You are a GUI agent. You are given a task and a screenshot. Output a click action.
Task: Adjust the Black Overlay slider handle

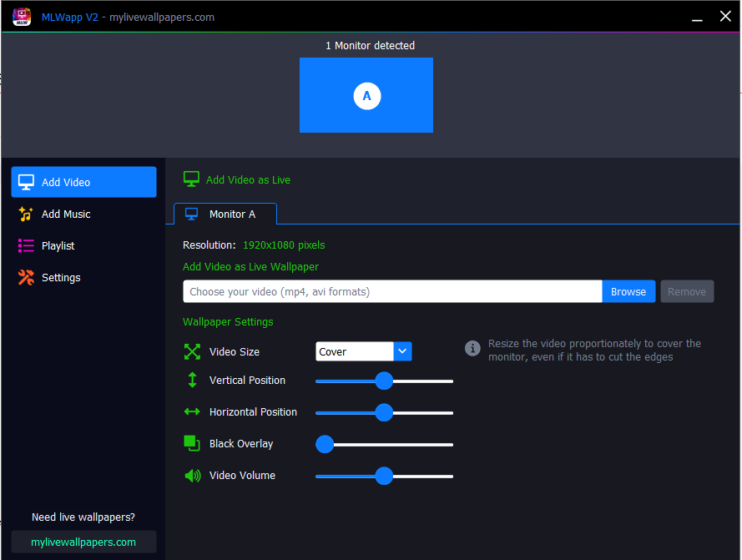[x=325, y=444]
